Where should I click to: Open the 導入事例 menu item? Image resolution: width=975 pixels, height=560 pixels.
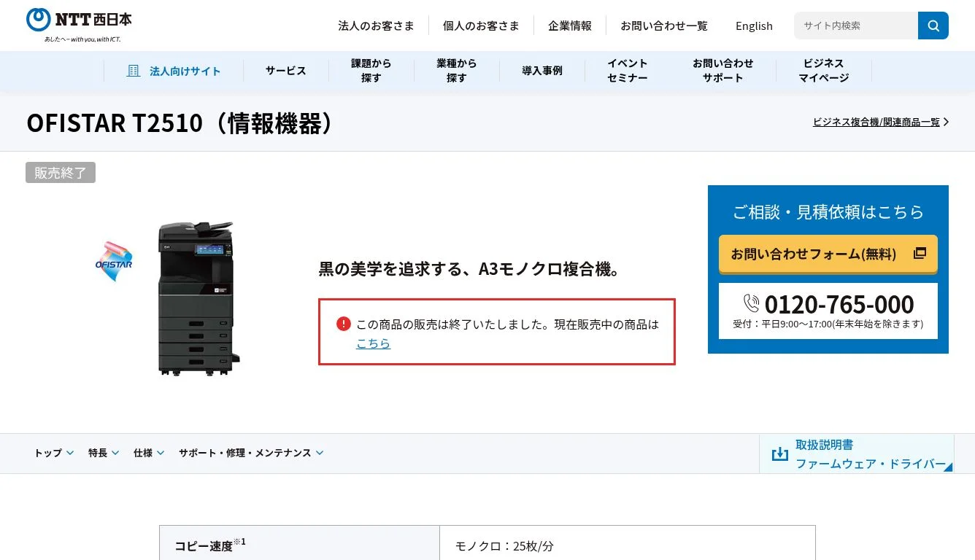(x=542, y=71)
